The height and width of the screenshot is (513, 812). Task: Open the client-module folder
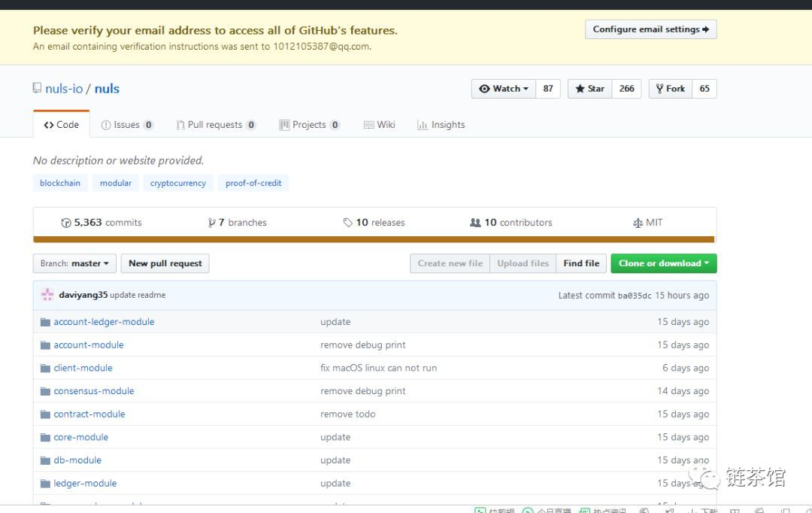tap(83, 368)
